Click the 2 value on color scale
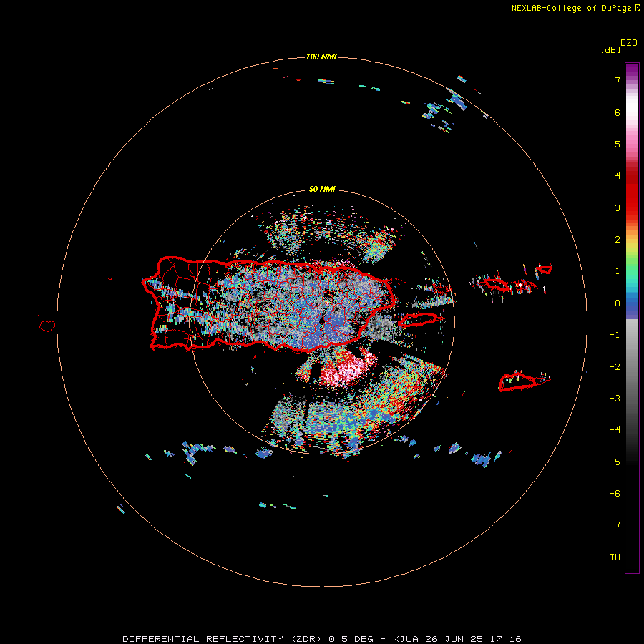This screenshot has width=644, height=644. tap(618, 240)
